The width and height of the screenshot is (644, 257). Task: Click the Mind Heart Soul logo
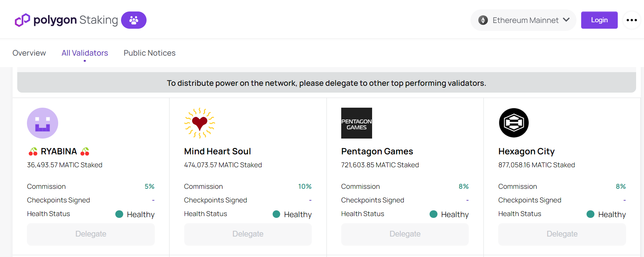click(200, 123)
